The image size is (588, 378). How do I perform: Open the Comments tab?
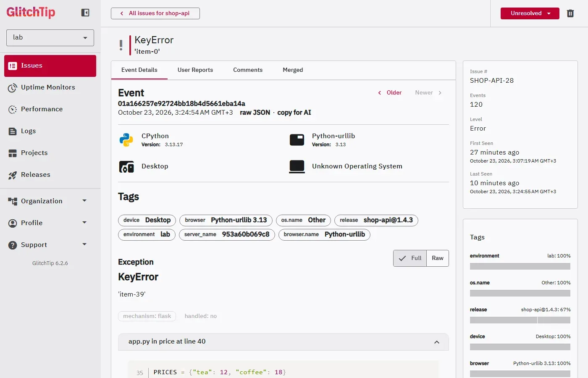click(x=248, y=70)
